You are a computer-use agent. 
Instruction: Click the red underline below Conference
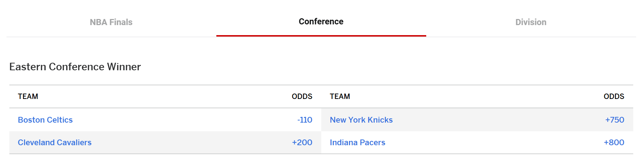pyautogui.click(x=321, y=36)
